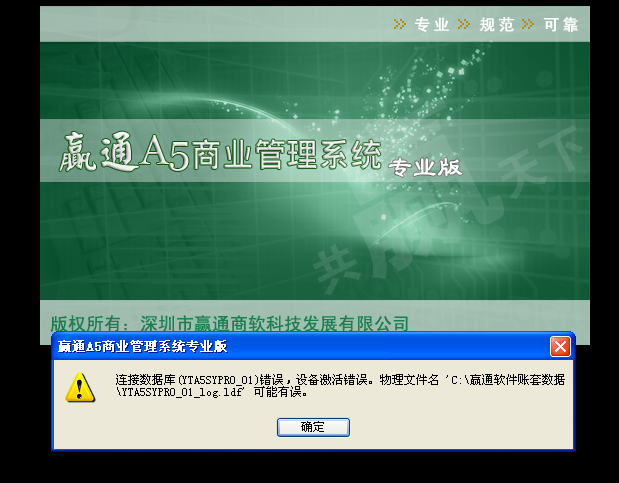Click the error message starting with 连接数据库

340,386
